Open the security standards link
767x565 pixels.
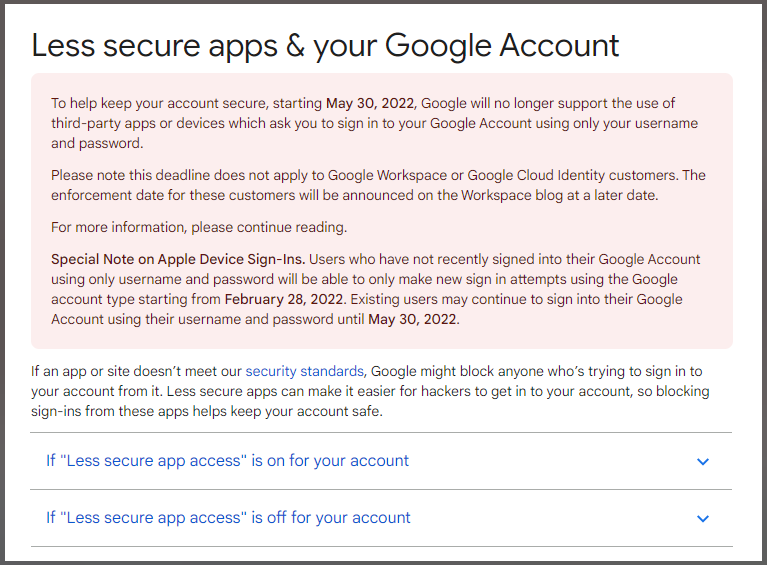pos(304,371)
